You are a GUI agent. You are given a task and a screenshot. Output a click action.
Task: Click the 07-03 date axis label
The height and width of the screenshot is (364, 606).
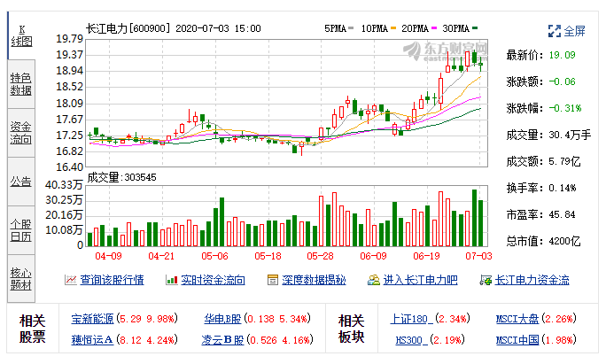pos(478,256)
